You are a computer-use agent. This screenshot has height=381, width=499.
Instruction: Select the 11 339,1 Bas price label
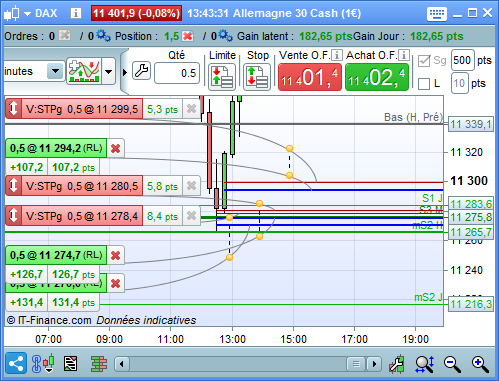coord(471,125)
